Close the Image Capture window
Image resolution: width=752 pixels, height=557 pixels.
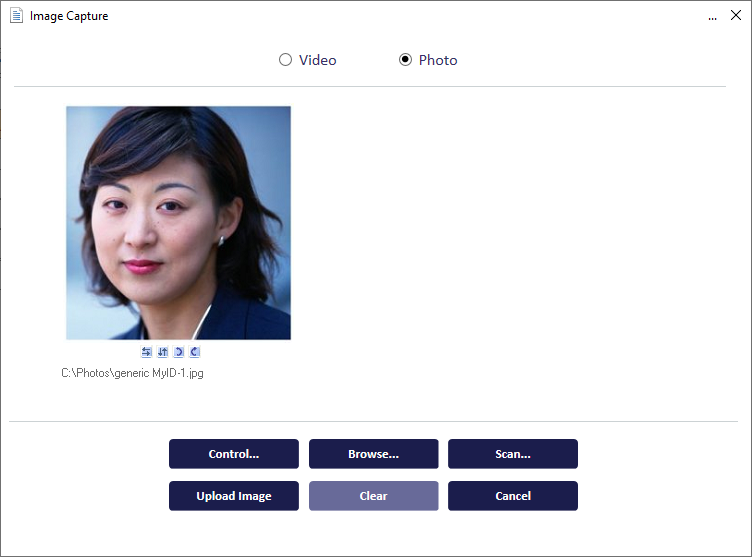(736, 16)
